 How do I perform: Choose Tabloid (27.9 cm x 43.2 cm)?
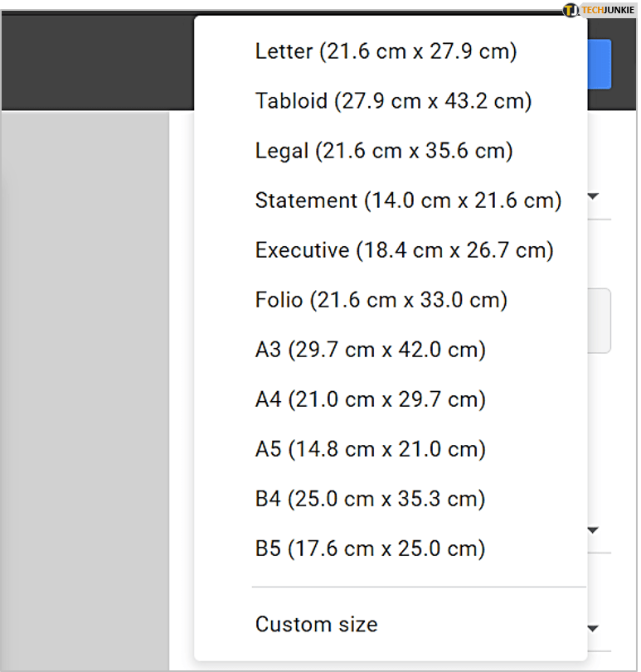tap(393, 101)
